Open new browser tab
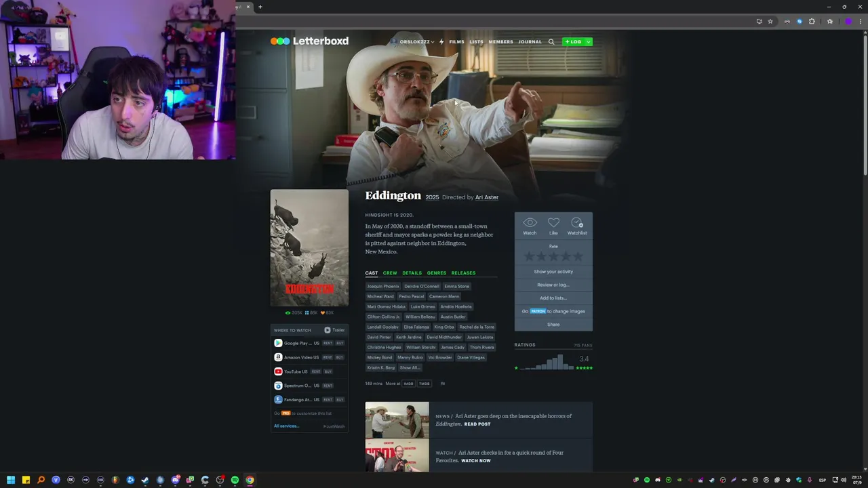 pyautogui.click(x=260, y=7)
